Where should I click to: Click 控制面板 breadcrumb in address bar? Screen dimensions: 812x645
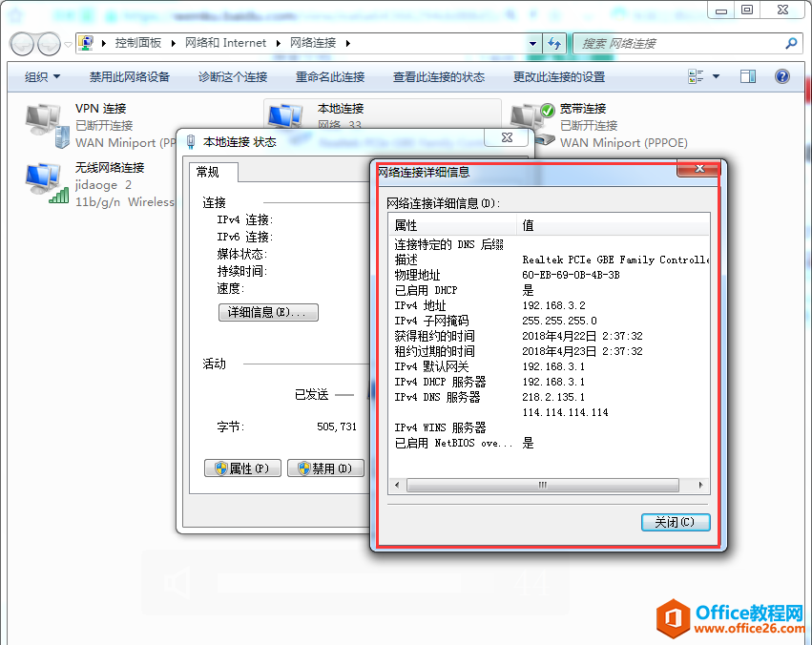pos(137,43)
